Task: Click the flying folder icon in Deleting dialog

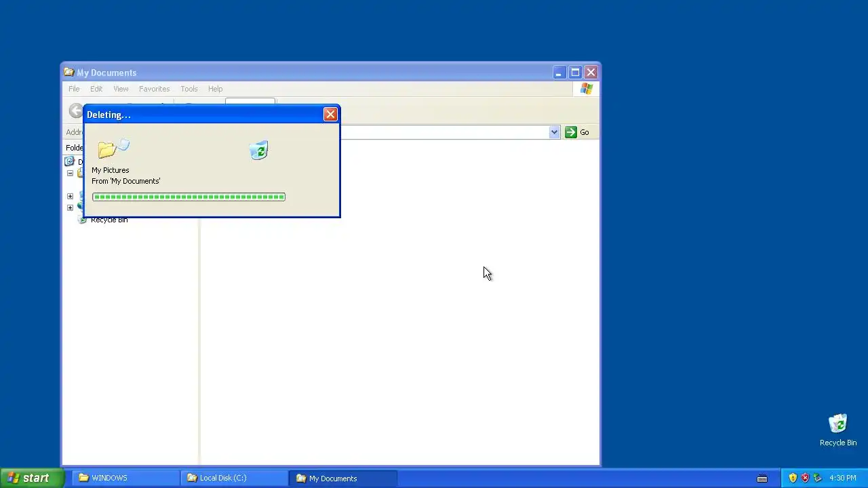Action: click(x=113, y=148)
